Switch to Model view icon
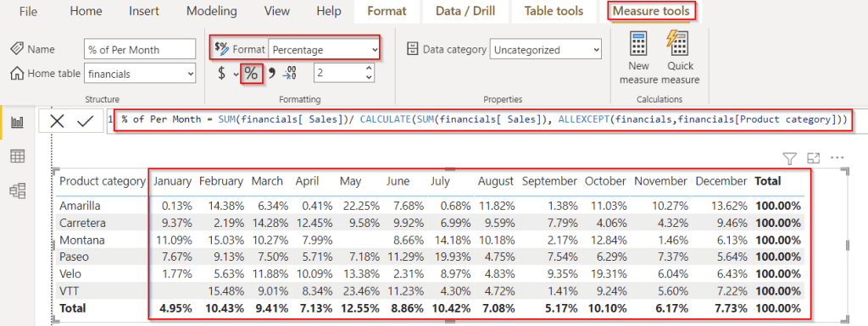Image resolution: width=868 pixels, height=326 pixels. pos(18,191)
